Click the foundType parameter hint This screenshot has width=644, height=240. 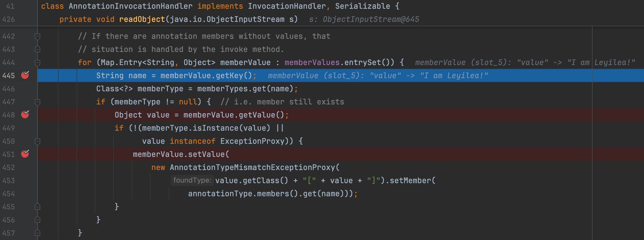[192, 180]
